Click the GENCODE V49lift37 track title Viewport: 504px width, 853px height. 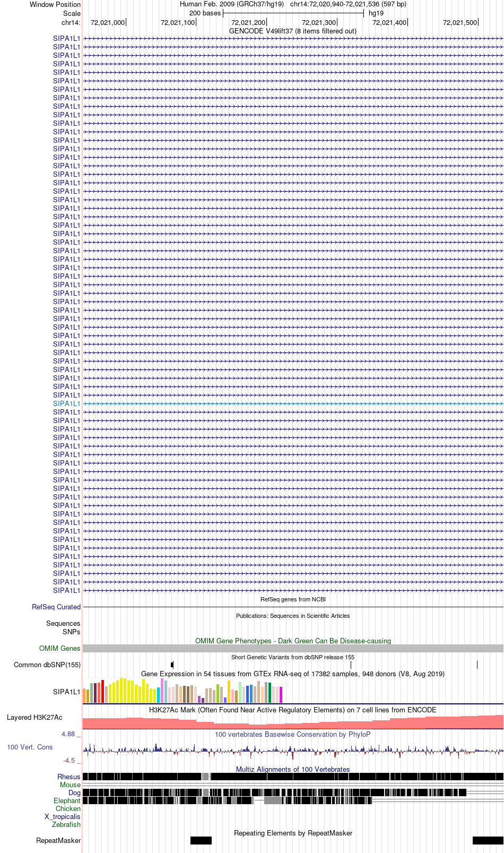tap(293, 31)
